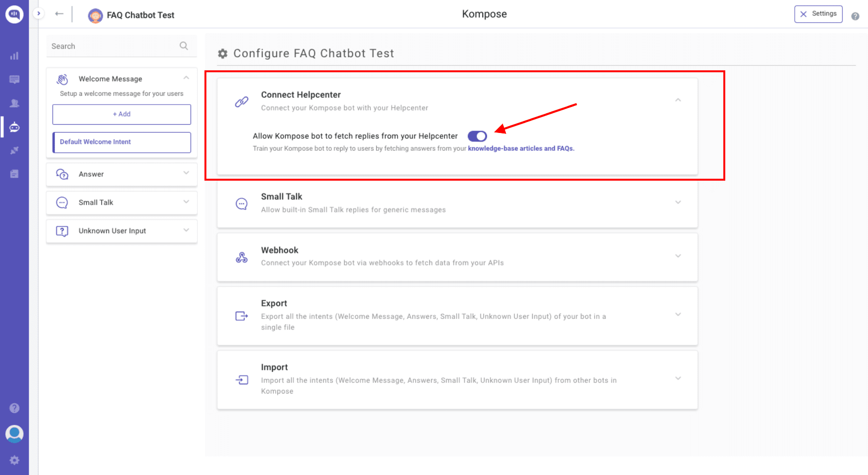Click the + Add welcome message button
This screenshot has width=868, height=475.
pos(121,114)
